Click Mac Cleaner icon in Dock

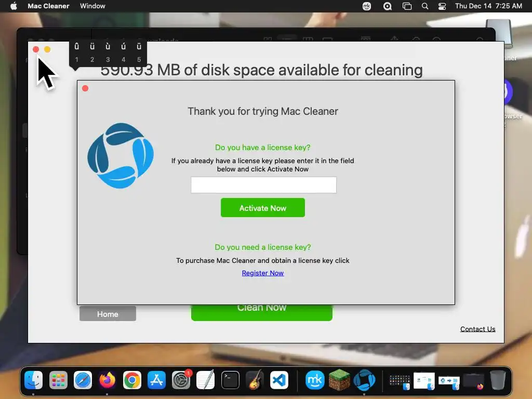pos(364,380)
